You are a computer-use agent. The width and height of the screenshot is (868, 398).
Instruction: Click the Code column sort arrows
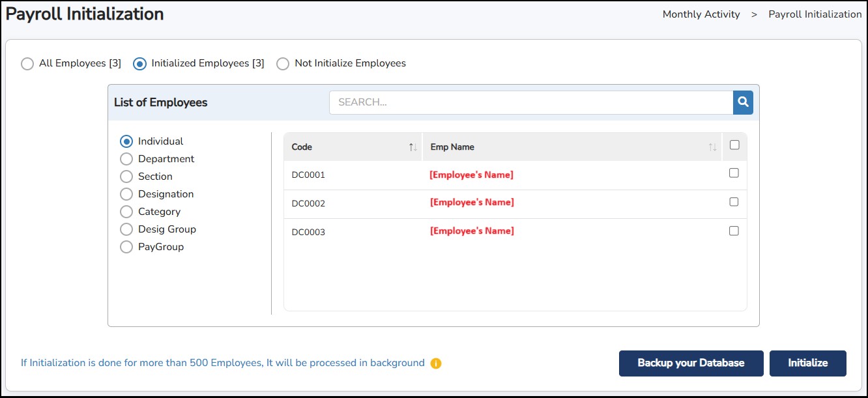coord(412,147)
